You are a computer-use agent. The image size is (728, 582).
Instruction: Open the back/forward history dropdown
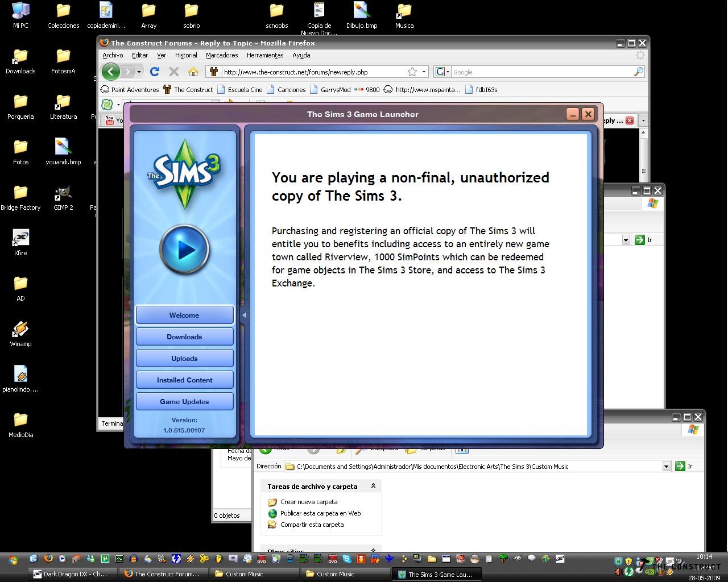tap(139, 72)
